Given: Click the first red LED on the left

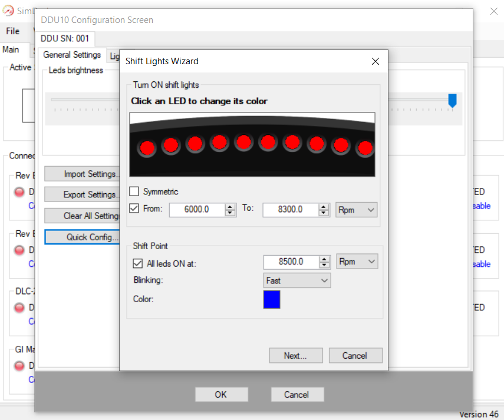Looking at the screenshot, I should point(147,147).
